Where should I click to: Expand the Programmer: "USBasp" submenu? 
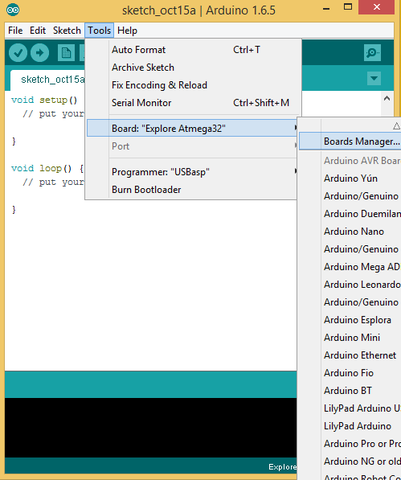(192, 172)
